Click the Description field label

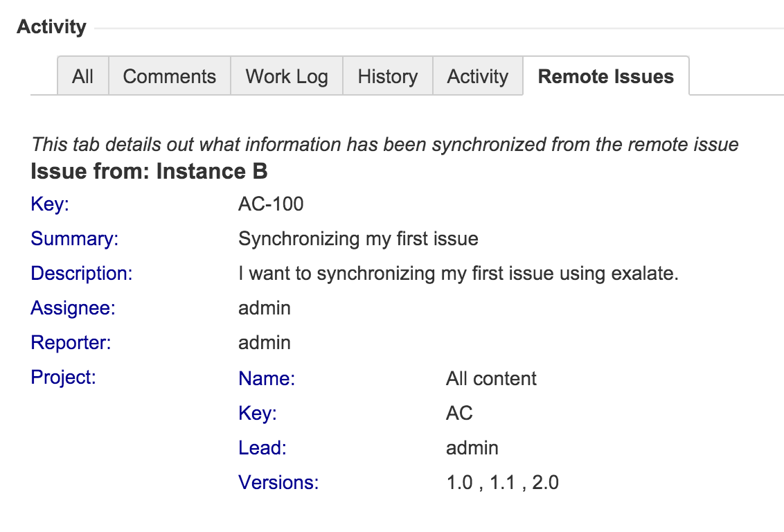click(x=81, y=274)
